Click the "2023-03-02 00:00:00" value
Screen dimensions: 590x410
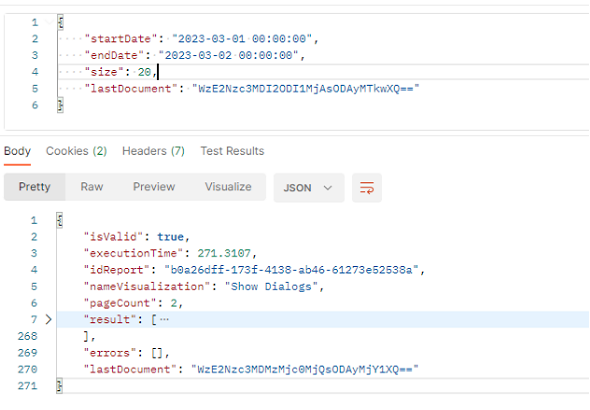pyautogui.click(x=228, y=55)
